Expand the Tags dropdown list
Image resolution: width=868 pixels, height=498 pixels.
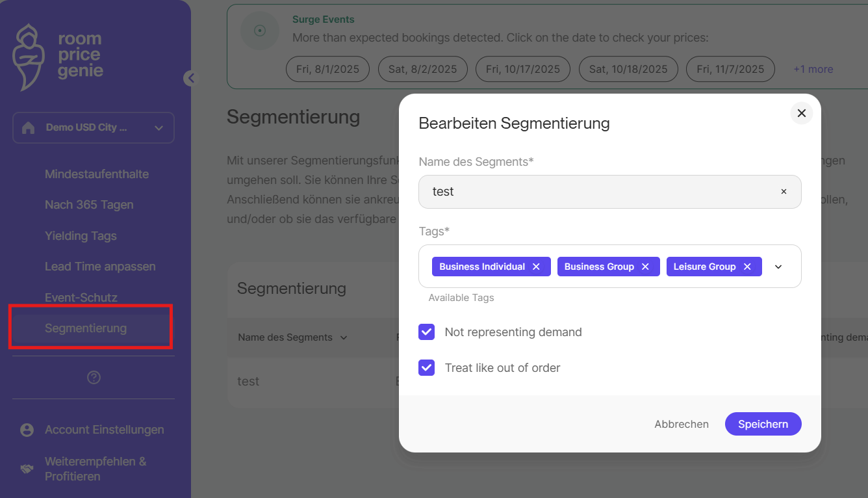click(778, 267)
